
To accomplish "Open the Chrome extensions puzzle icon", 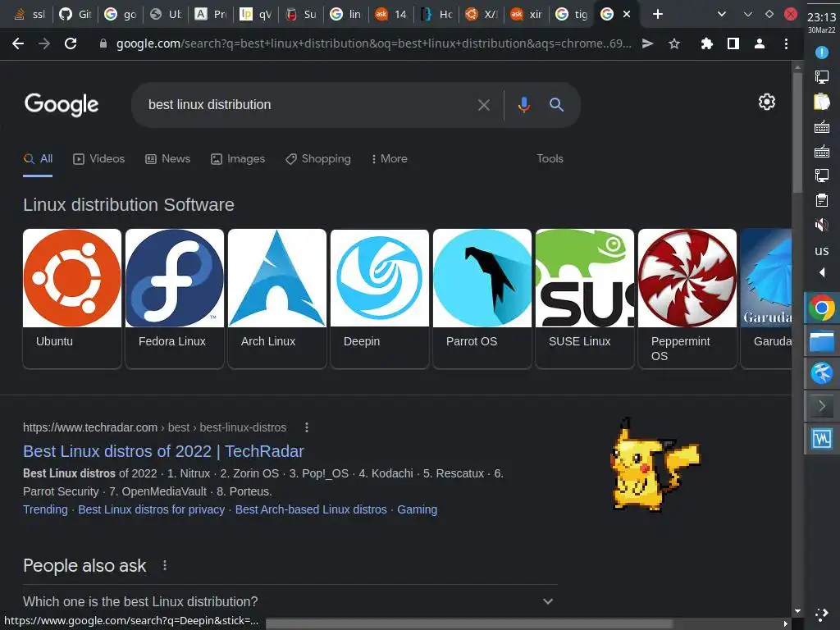I will point(707,44).
